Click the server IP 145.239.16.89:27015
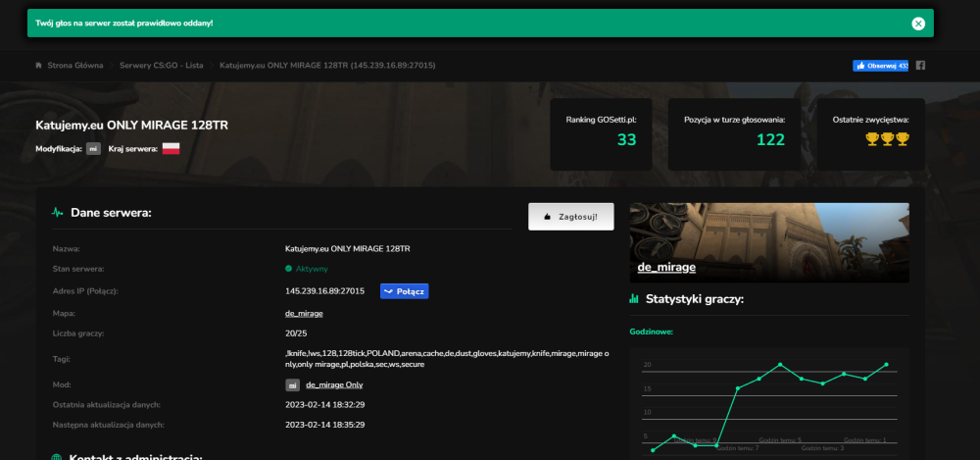 pyautogui.click(x=324, y=291)
